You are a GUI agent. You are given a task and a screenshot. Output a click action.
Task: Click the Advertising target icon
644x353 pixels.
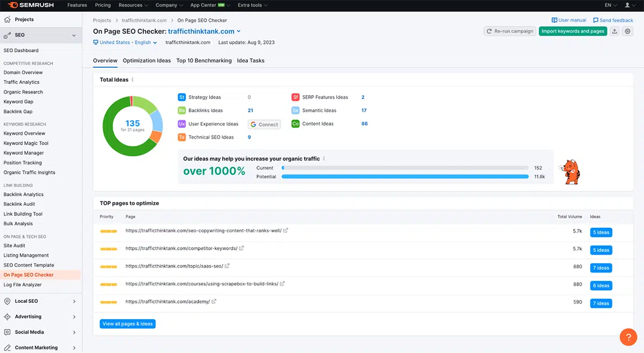(x=8, y=317)
